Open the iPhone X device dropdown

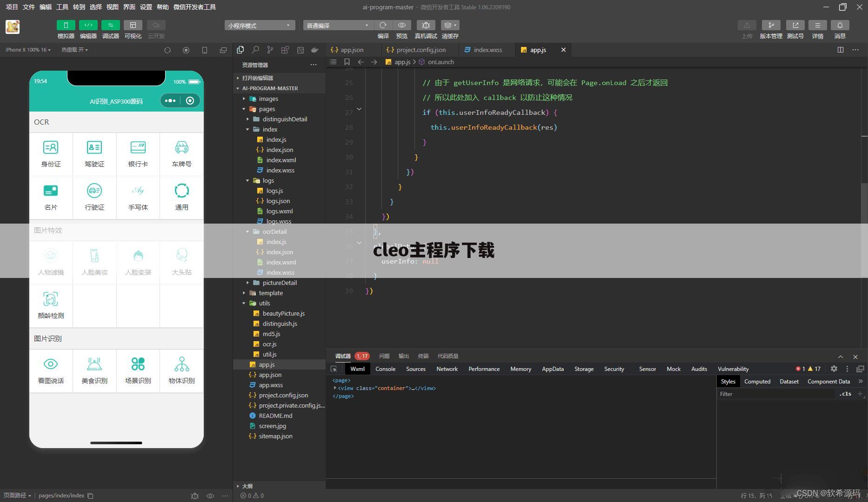point(28,50)
